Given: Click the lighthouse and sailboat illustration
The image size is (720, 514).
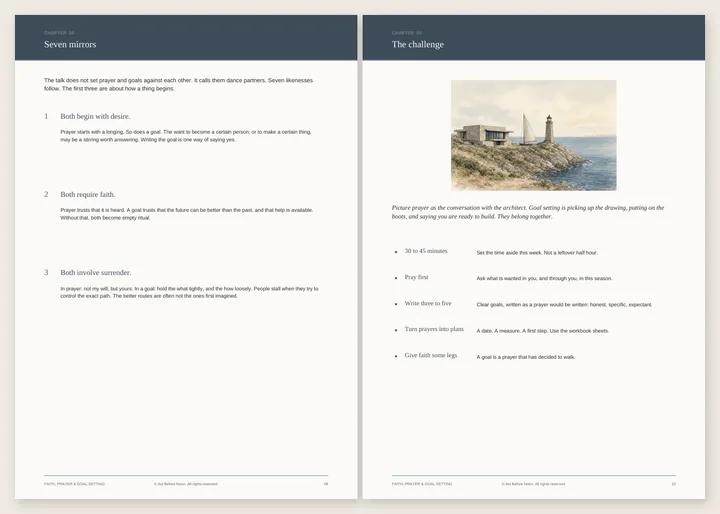Looking at the screenshot, I should coord(534,136).
